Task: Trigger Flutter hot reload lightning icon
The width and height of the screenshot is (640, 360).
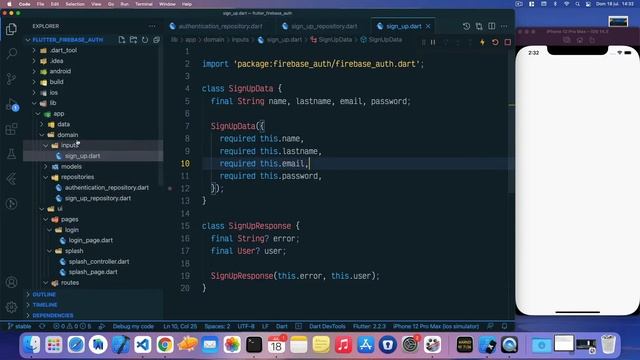Action: [x=482, y=42]
